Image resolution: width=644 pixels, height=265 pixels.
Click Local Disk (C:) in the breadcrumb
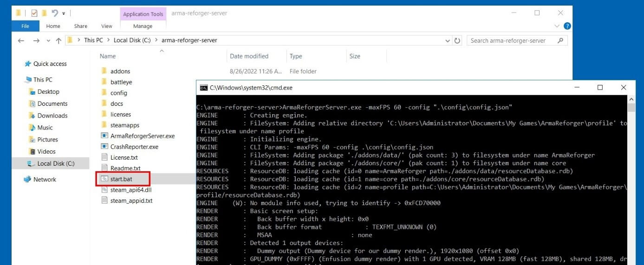click(132, 40)
